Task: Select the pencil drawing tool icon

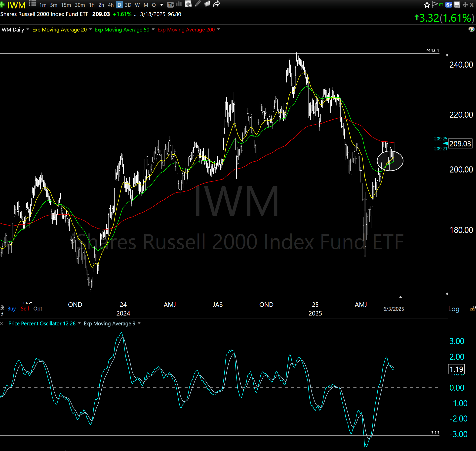Action: [198, 4]
